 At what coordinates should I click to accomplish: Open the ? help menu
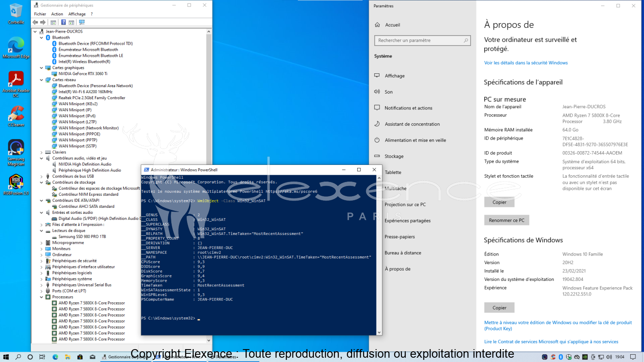tap(91, 14)
